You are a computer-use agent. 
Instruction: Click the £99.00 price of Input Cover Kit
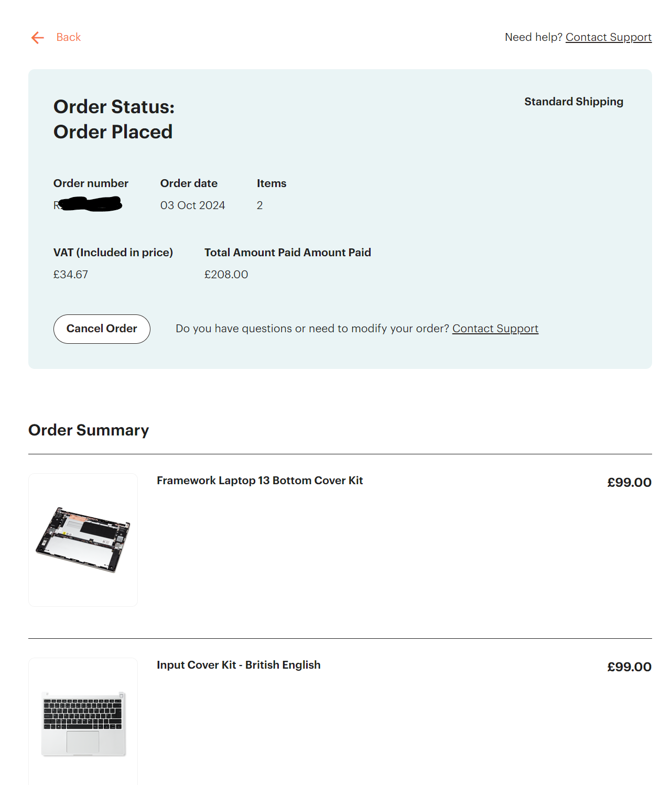point(629,667)
